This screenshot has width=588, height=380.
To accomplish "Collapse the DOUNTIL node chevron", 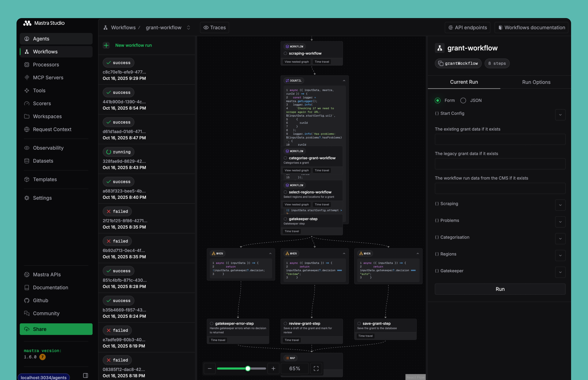I will 344,81.
